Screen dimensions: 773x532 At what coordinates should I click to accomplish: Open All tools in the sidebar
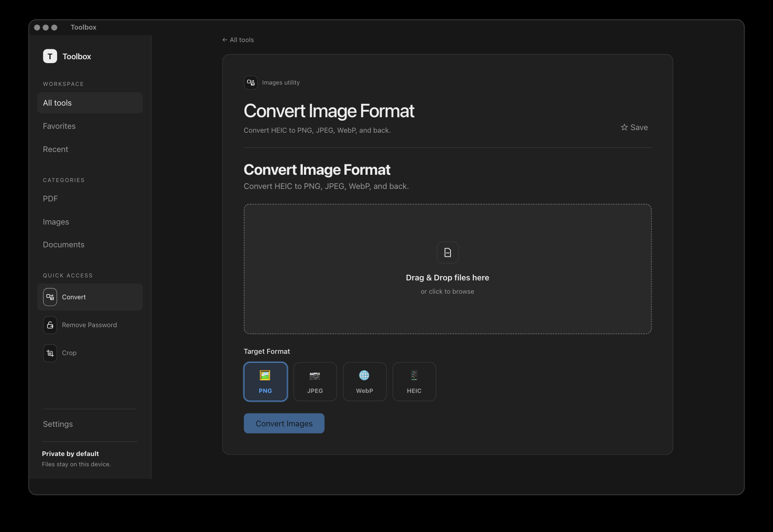(90, 103)
